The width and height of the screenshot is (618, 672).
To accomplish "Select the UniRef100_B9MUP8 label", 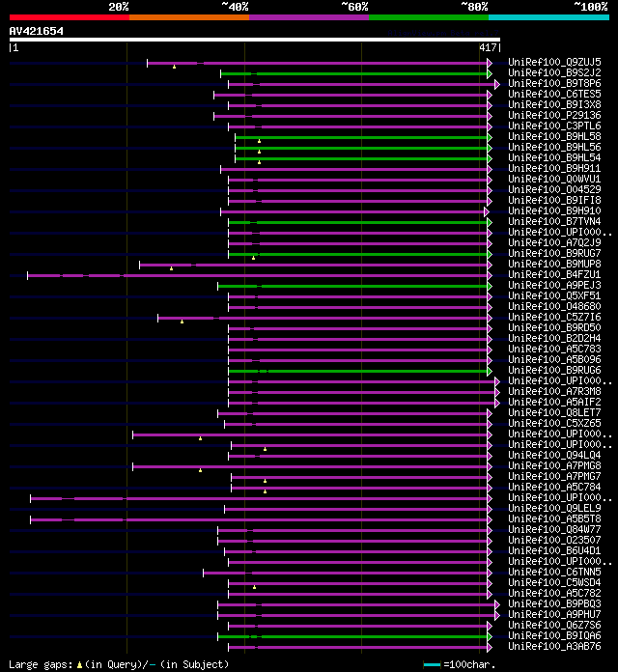I will pos(554,264).
